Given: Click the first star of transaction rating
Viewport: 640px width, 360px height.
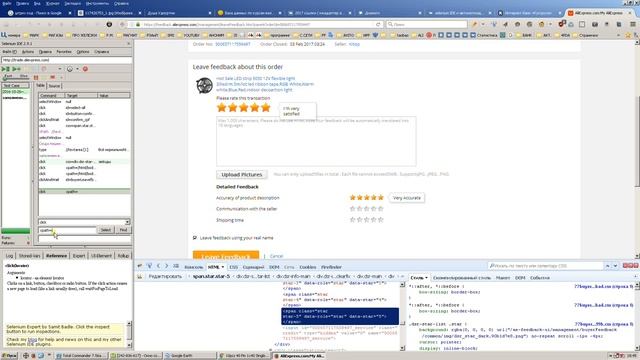Looking at the screenshot, I should click(x=222, y=108).
